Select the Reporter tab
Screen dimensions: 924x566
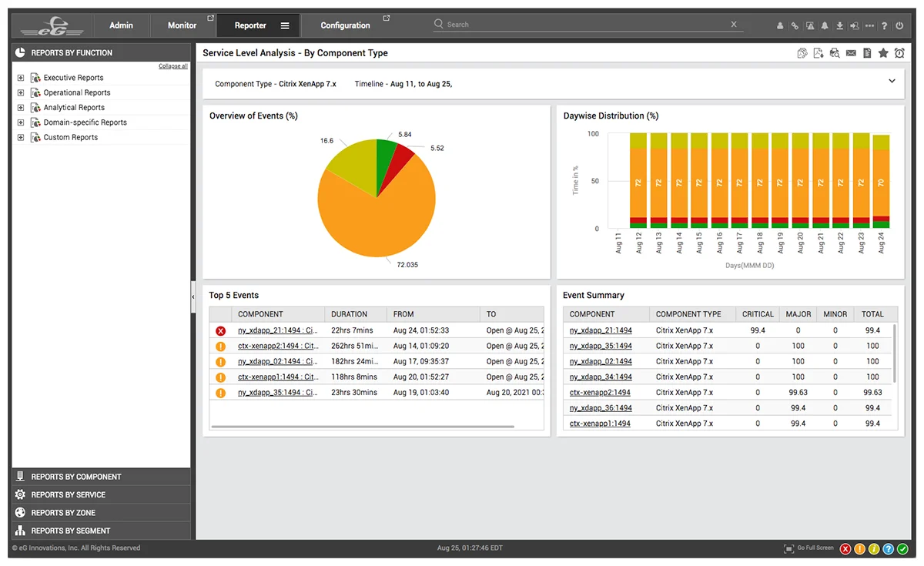tap(250, 25)
